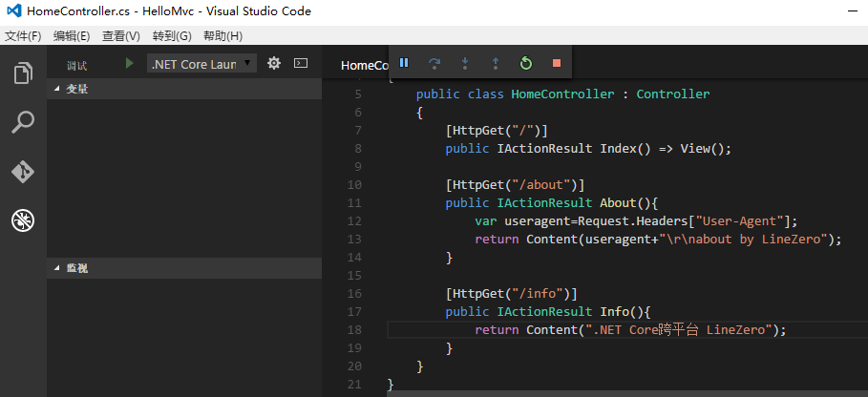Step out in debug toolbar
The width and height of the screenshot is (868, 397).
[x=496, y=63]
